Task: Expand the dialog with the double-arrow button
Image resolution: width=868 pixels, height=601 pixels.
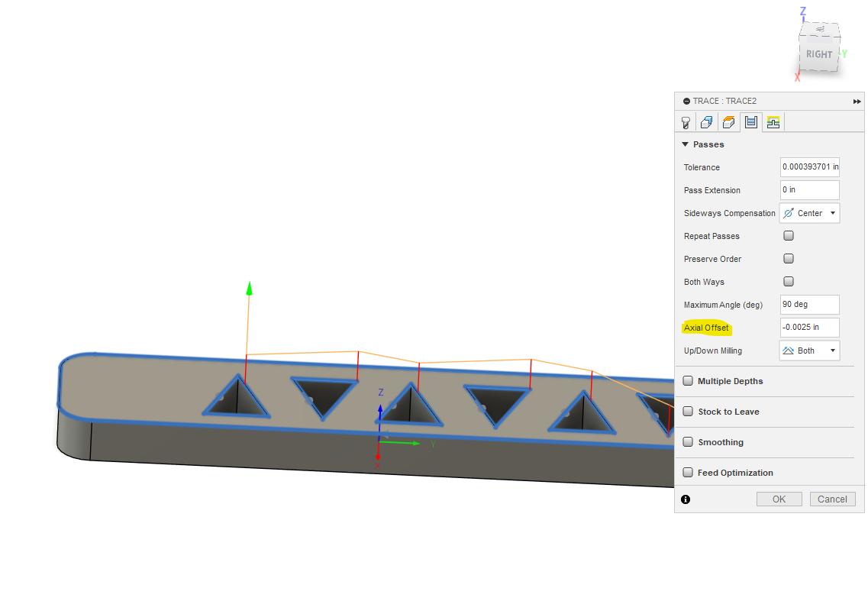Action: click(x=857, y=100)
